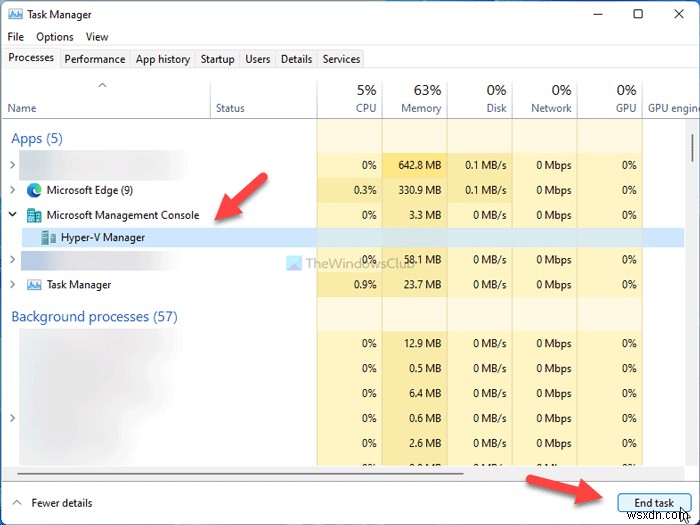Click the 2.6 MB memory value
Screen dimensions: 700x525
[425, 443]
